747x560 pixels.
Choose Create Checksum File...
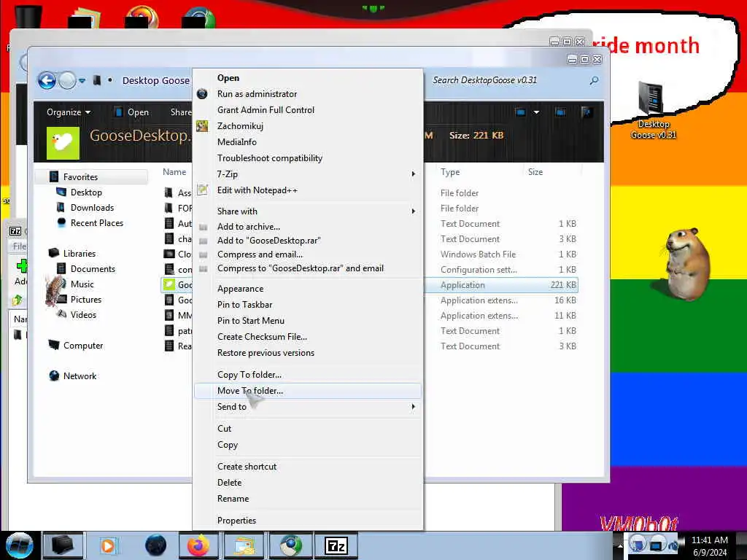coord(307,337)
